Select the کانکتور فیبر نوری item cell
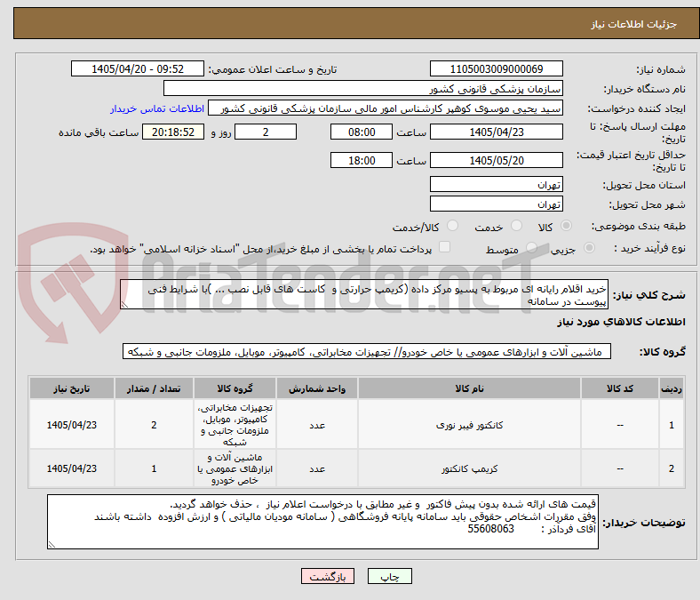 coord(469,425)
